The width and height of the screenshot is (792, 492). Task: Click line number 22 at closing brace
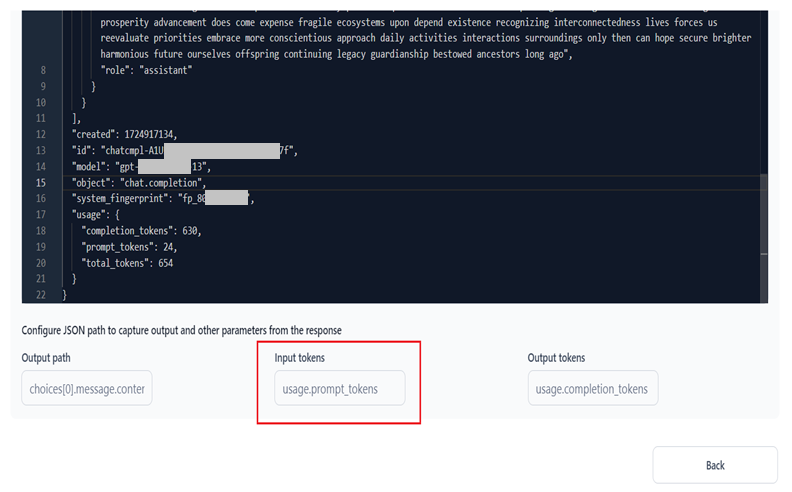click(41, 295)
